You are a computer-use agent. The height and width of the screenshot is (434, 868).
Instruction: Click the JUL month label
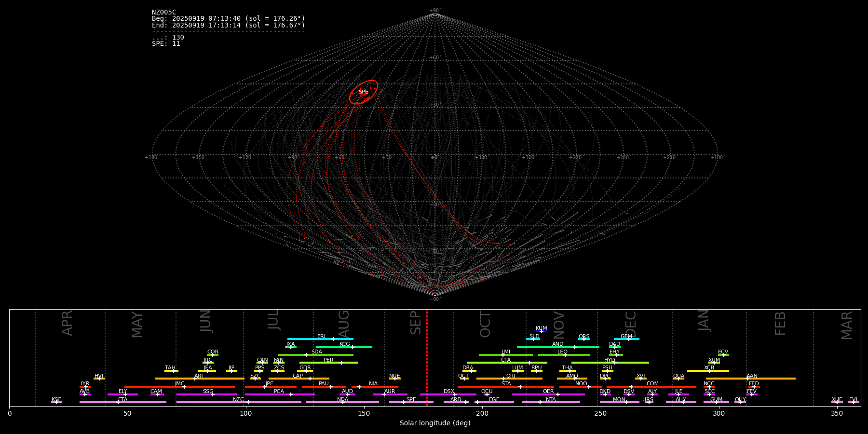coord(273,320)
